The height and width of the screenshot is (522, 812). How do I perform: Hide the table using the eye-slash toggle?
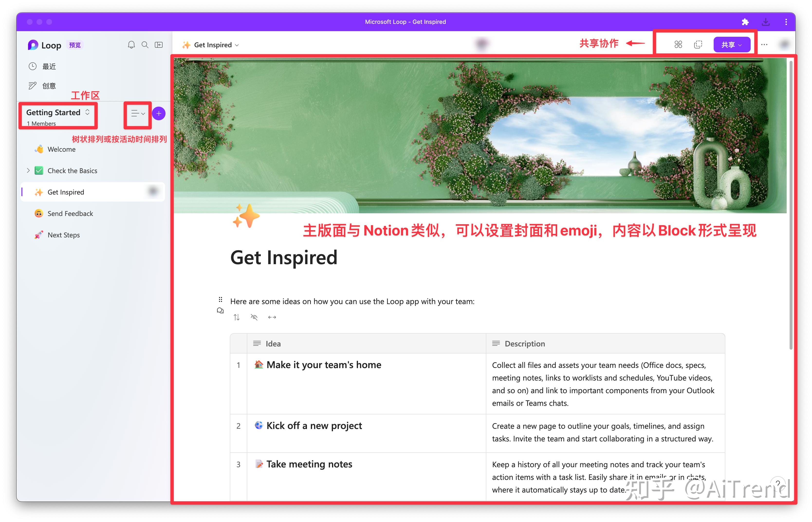(254, 317)
